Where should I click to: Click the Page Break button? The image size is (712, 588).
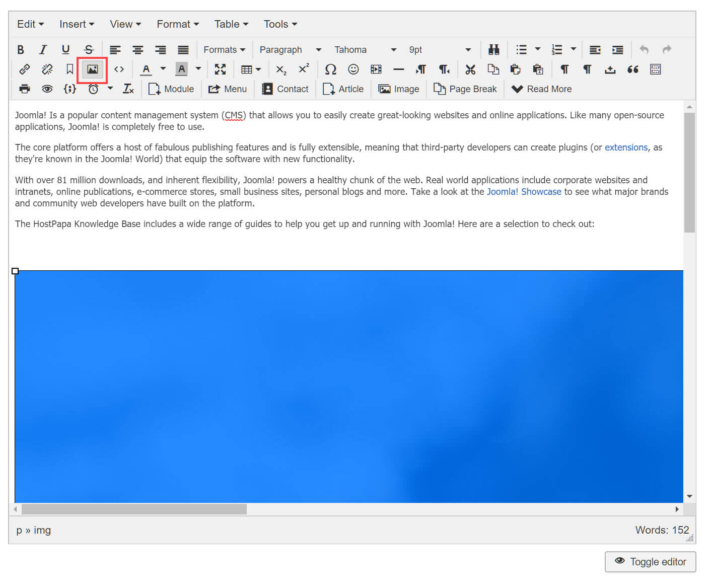pyautogui.click(x=465, y=89)
